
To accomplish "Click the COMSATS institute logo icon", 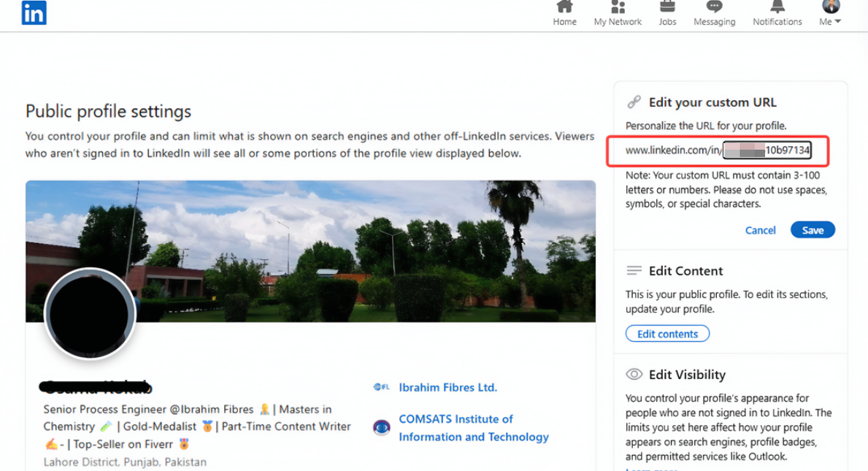I will (381, 427).
